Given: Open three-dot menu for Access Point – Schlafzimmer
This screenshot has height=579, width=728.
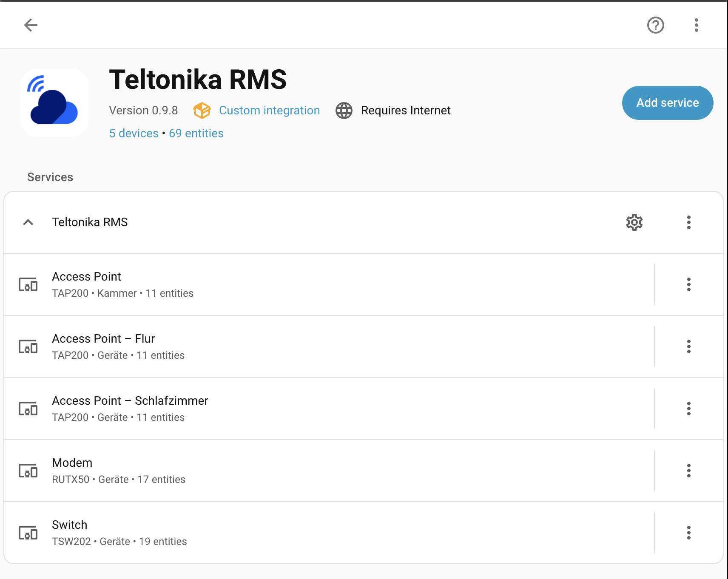Looking at the screenshot, I should coord(688,409).
